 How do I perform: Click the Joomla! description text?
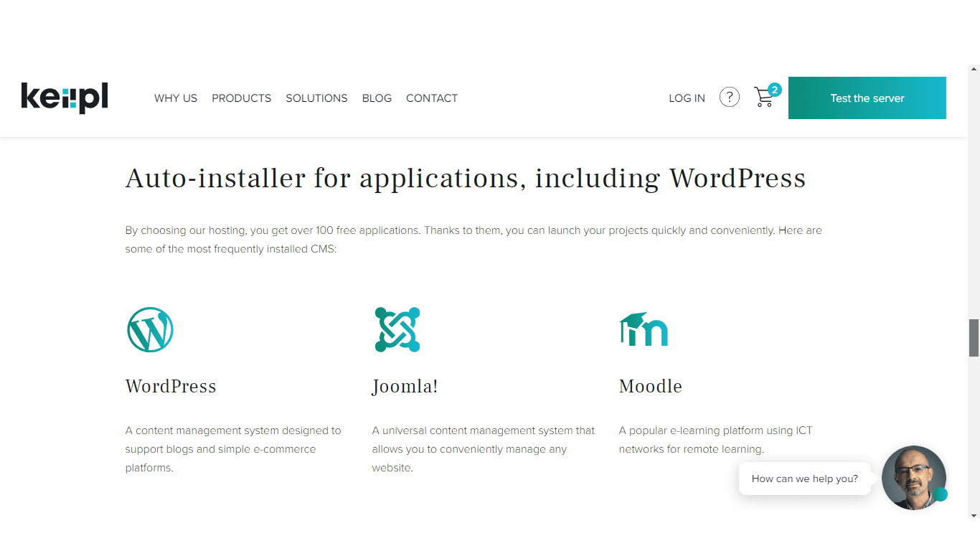click(484, 449)
